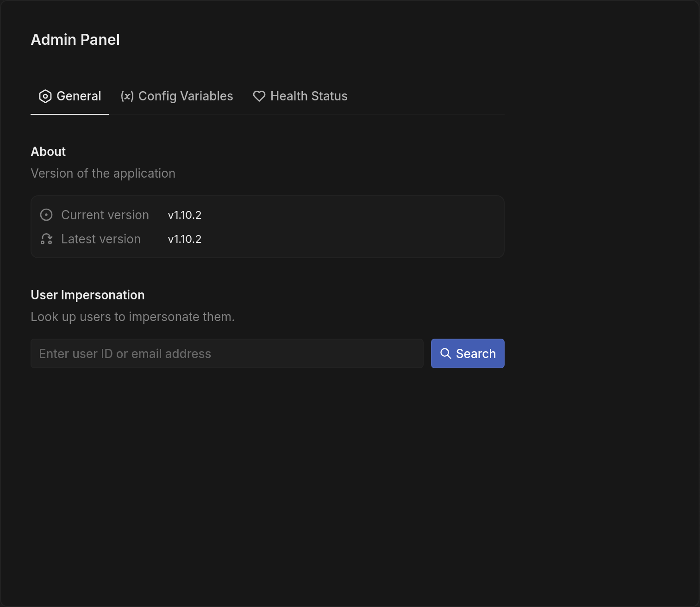Click the circle icon next to Current version
The height and width of the screenshot is (607, 700).
point(46,215)
